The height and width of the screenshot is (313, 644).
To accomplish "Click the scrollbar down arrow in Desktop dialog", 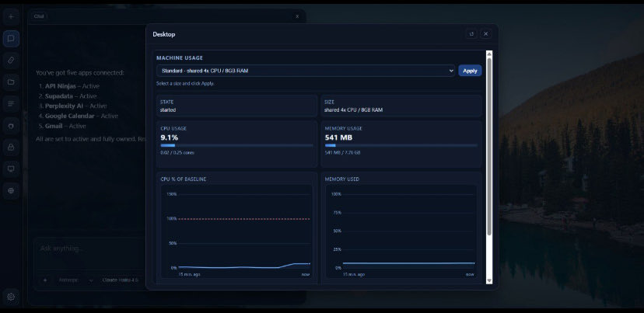I will [489, 280].
